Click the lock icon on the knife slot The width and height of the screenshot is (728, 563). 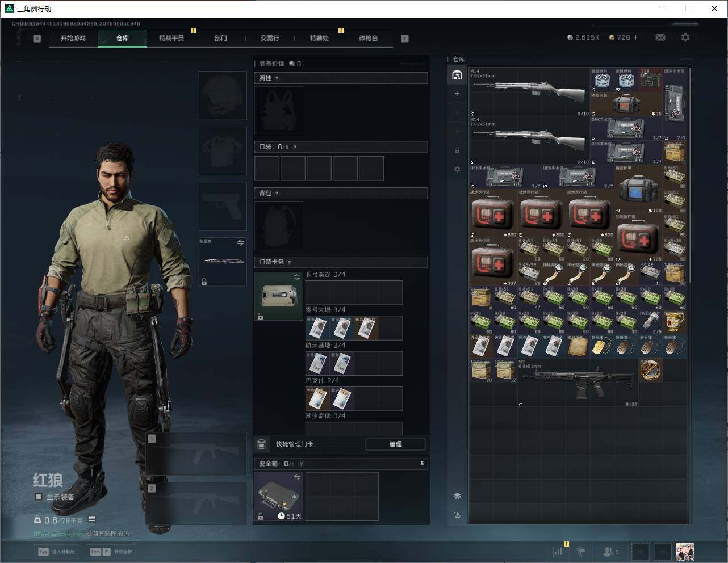point(204,281)
